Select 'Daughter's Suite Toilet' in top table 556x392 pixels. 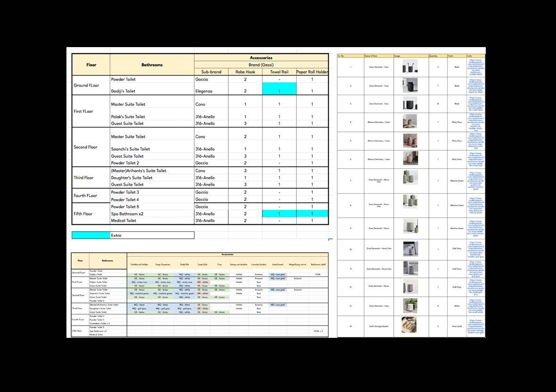tap(152, 178)
